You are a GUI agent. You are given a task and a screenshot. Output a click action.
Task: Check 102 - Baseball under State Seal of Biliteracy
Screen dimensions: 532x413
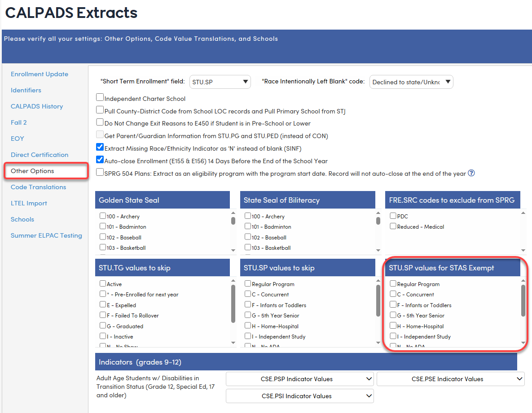[248, 237]
